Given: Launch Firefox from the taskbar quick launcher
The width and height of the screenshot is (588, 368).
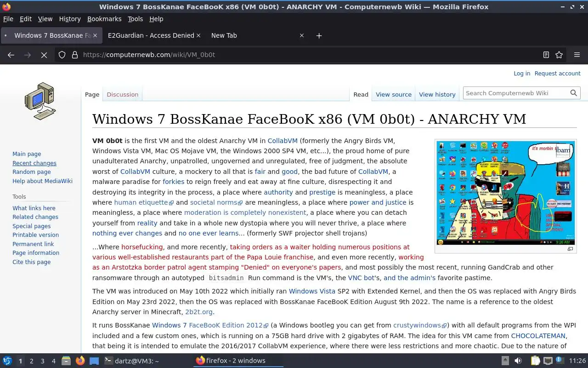Looking at the screenshot, I should pos(80,361).
